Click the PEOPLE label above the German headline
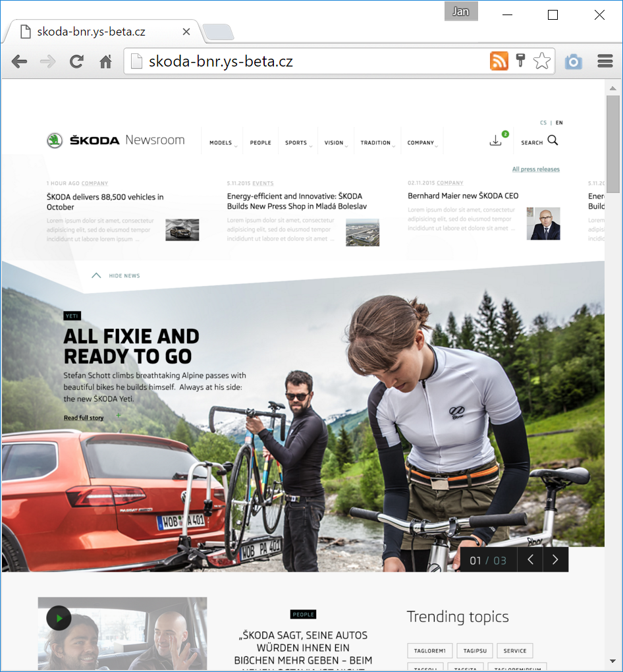Screen dimensions: 623x672 pyautogui.click(x=304, y=615)
